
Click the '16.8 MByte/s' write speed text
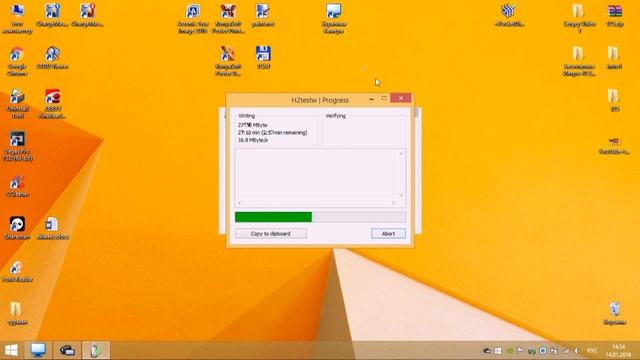[253, 140]
